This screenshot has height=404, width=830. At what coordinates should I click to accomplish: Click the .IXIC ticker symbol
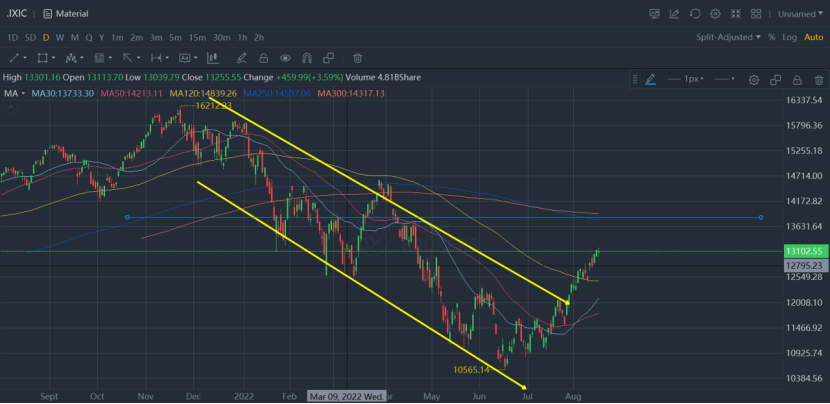(16, 14)
